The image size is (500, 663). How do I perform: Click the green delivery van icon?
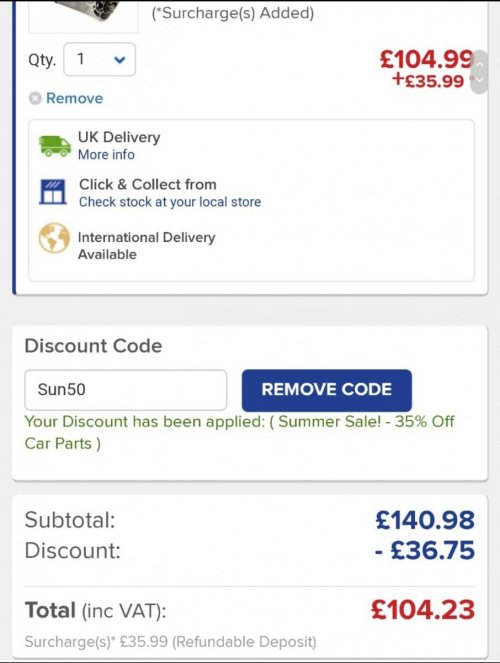click(55, 146)
